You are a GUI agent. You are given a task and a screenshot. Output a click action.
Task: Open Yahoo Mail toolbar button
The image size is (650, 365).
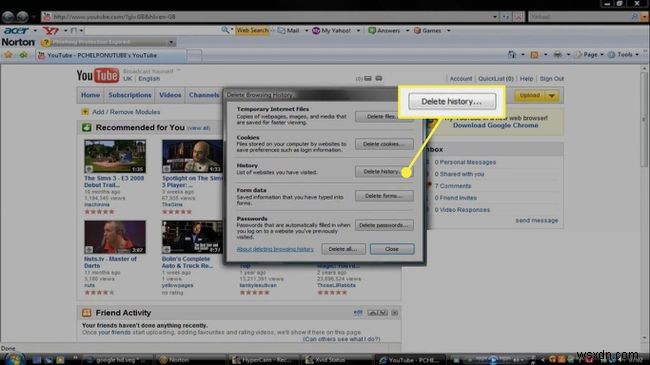pos(289,31)
